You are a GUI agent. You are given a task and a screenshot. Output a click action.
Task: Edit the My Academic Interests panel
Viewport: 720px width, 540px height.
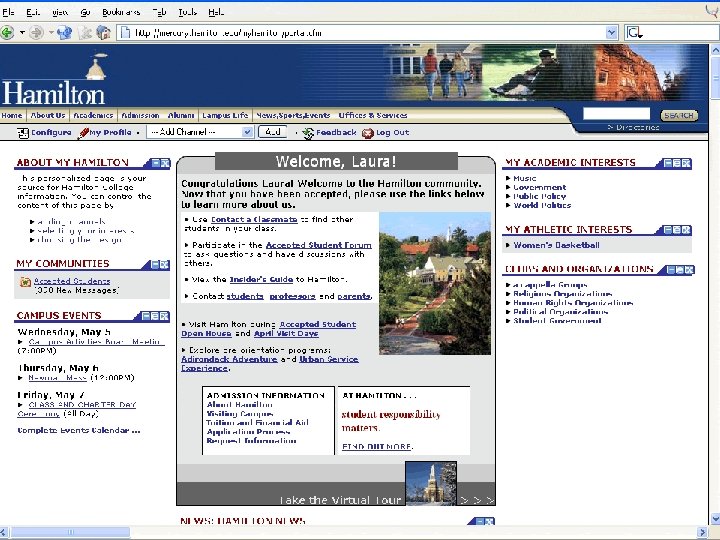pyautogui.click(x=677, y=163)
